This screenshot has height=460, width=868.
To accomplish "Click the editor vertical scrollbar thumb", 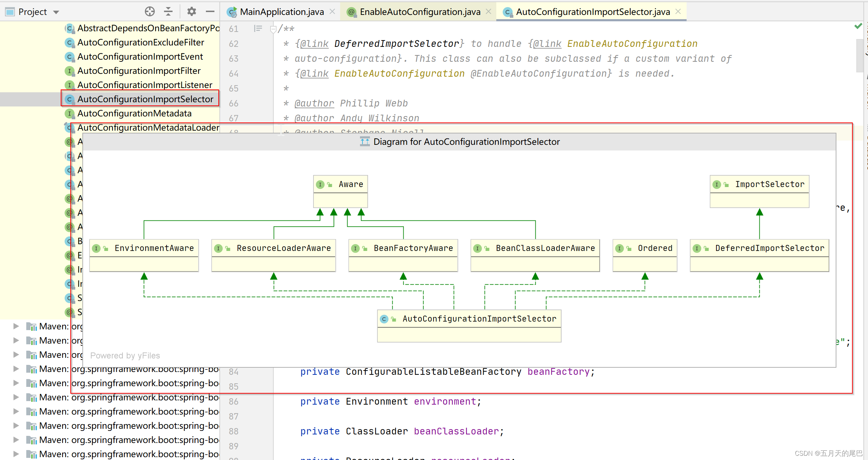I will pos(859,56).
